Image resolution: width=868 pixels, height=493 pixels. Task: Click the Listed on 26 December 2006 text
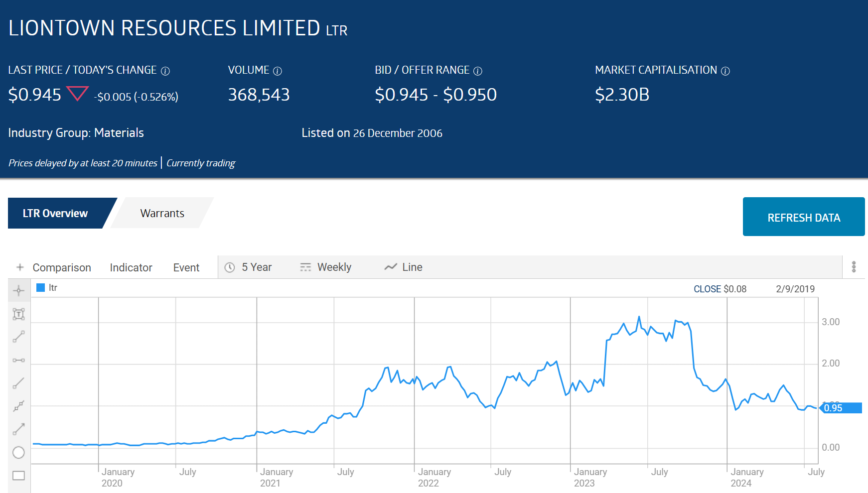click(x=372, y=133)
